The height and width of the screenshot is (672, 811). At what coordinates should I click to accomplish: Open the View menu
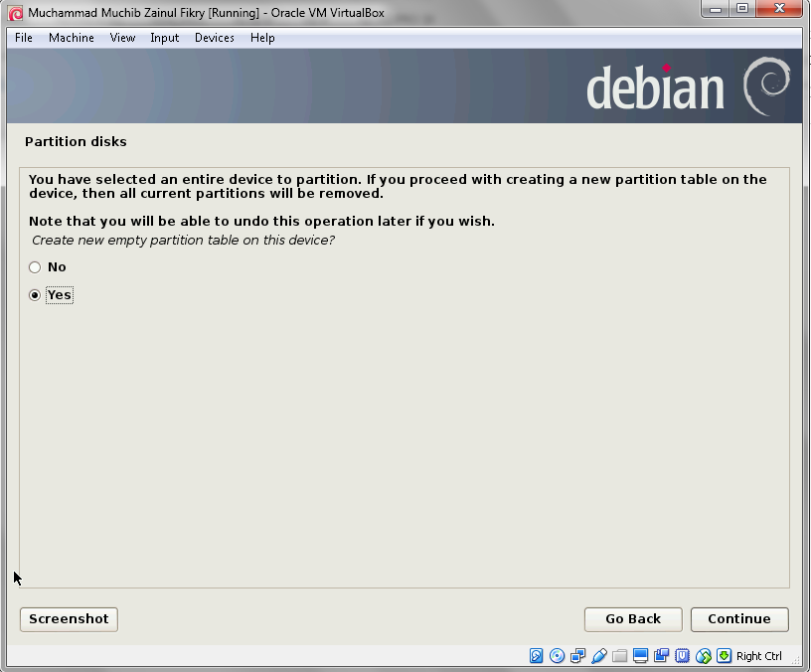point(122,38)
